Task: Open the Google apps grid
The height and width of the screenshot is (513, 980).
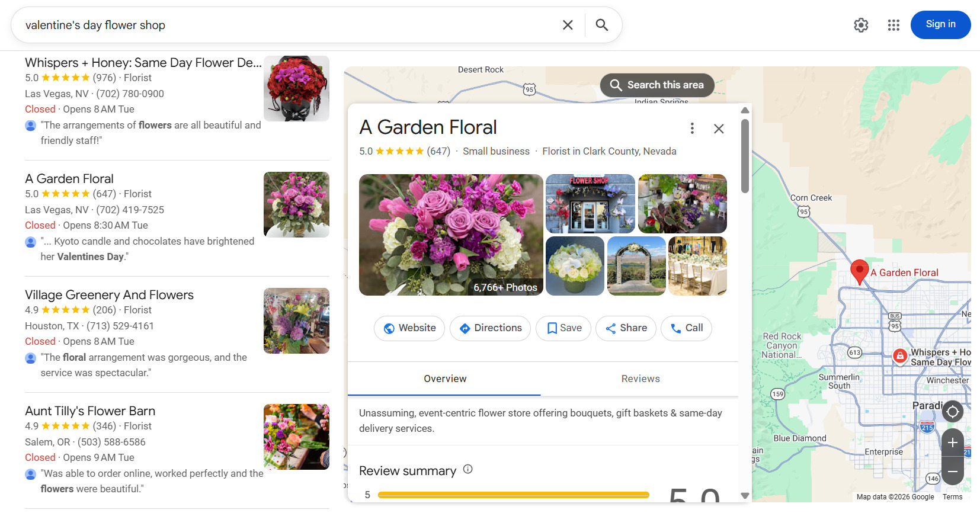Action: 893,25
